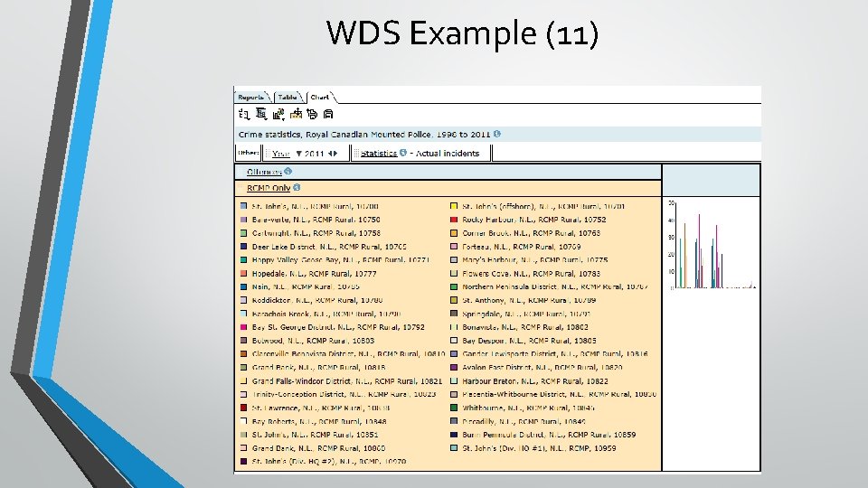
Task: Click the RCMP Only dimension link
Action: click(x=269, y=188)
